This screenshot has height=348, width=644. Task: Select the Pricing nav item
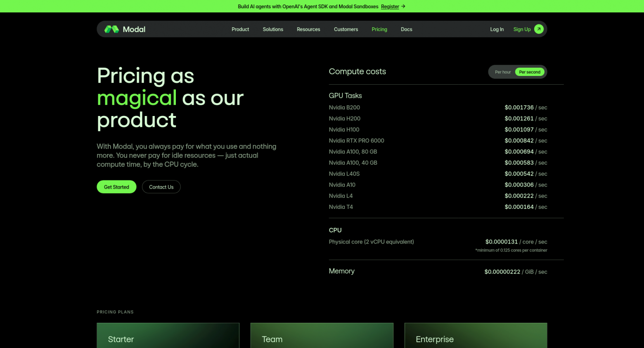point(379,29)
